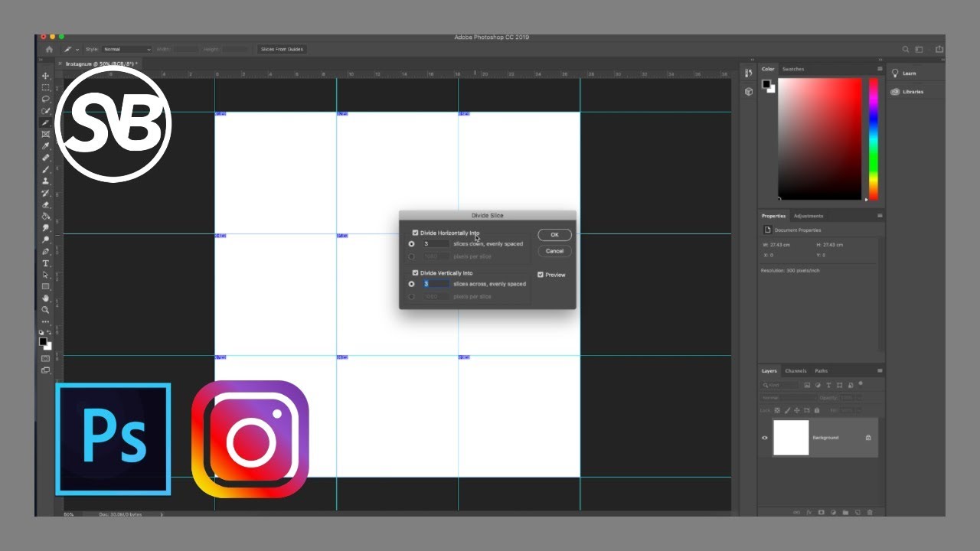Image resolution: width=980 pixels, height=551 pixels.
Task: Select the Rectangle shape tool
Action: pos(46,286)
